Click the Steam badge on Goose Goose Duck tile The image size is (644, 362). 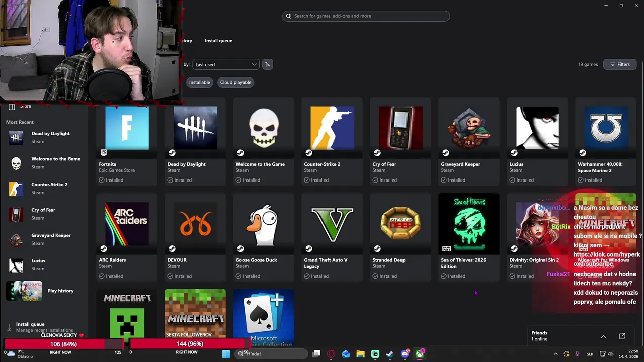point(240,248)
